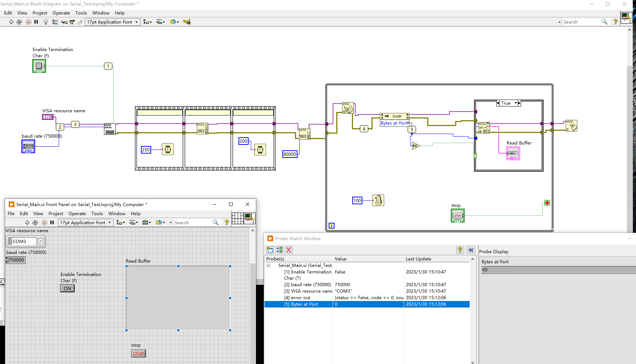The height and width of the screenshot is (364, 636).
Task: Turn off the ON button on front panel
Action: pyautogui.click(x=67, y=288)
